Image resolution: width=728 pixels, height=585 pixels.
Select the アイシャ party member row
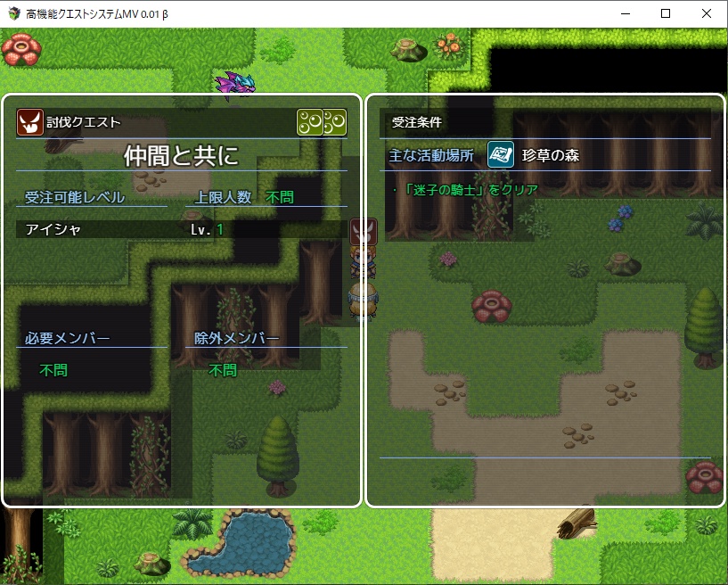182,229
